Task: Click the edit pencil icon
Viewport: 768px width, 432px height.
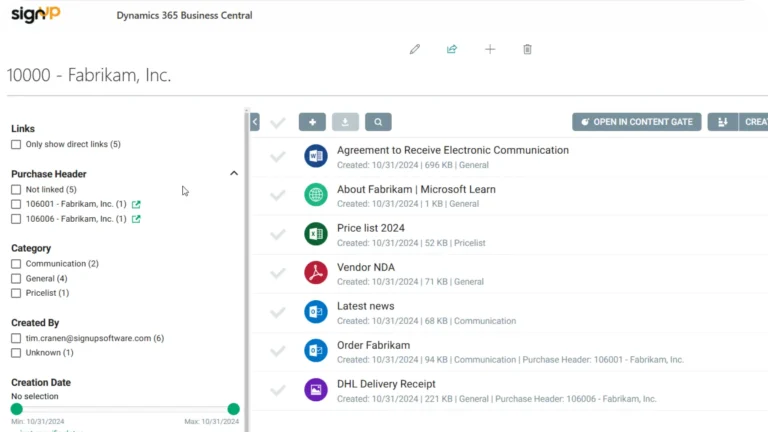Action: coord(415,49)
